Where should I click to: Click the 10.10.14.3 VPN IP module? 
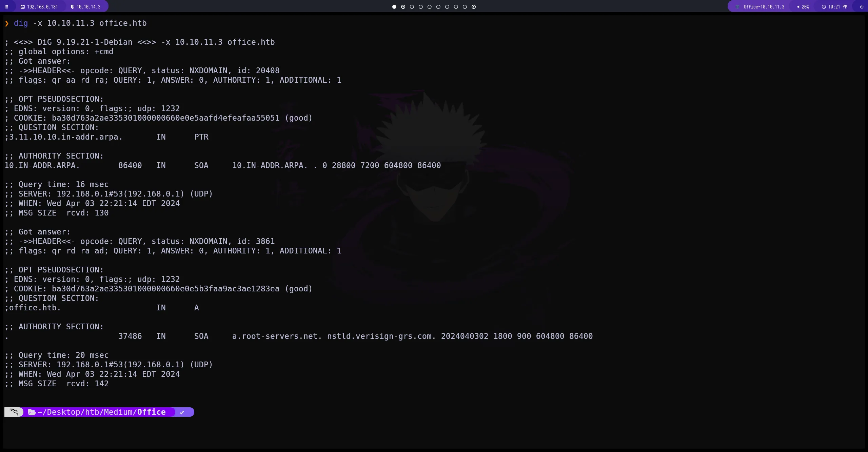[x=88, y=7]
